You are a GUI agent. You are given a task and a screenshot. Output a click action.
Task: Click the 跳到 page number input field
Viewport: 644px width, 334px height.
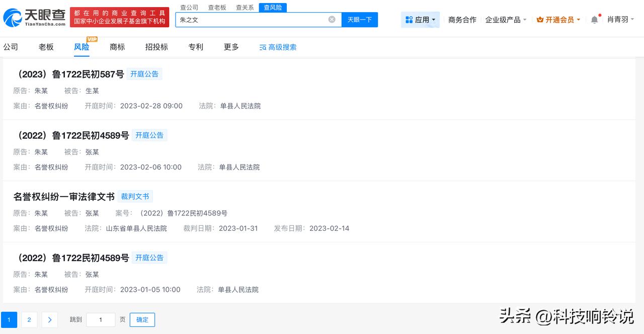(100, 319)
